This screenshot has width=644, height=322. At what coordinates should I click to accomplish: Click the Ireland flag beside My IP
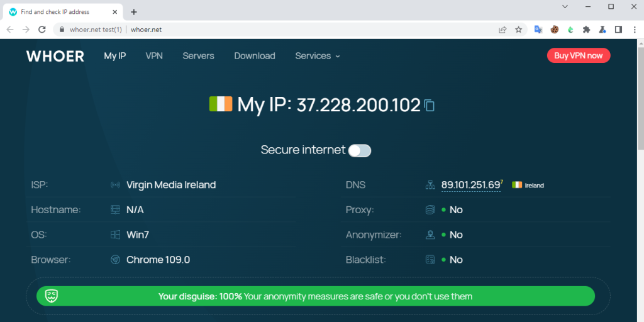pyautogui.click(x=221, y=104)
